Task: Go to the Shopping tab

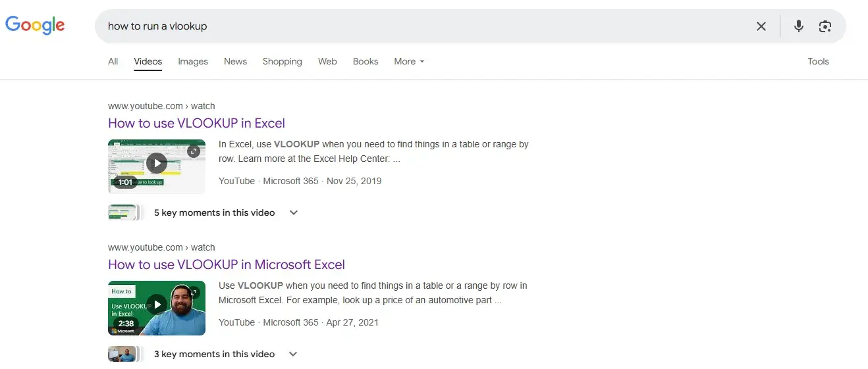Action: coord(282,61)
